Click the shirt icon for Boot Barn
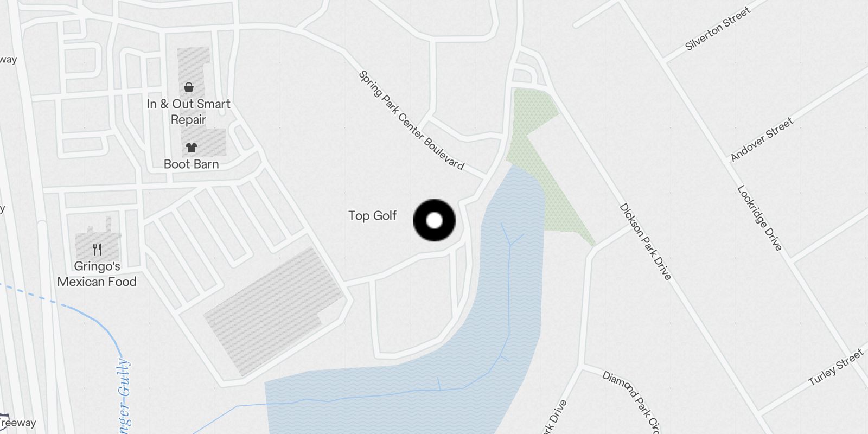The width and height of the screenshot is (868, 434). (191, 147)
